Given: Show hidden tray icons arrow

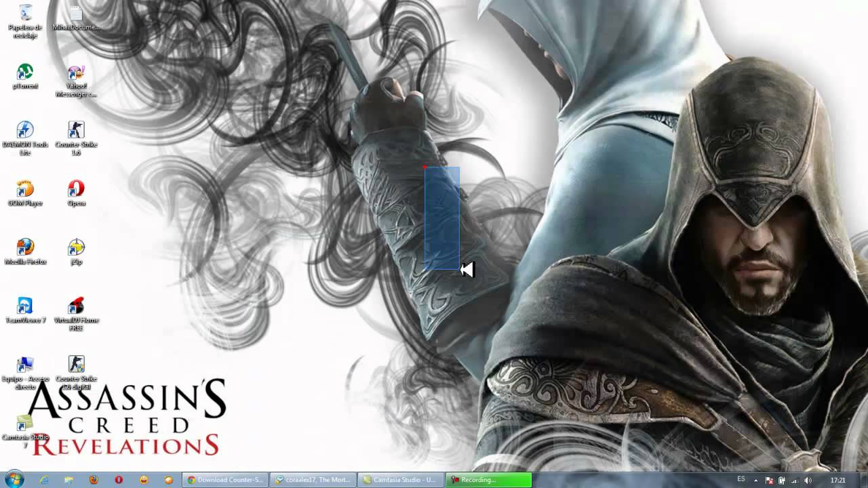Looking at the screenshot, I should [x=756, y=481].
